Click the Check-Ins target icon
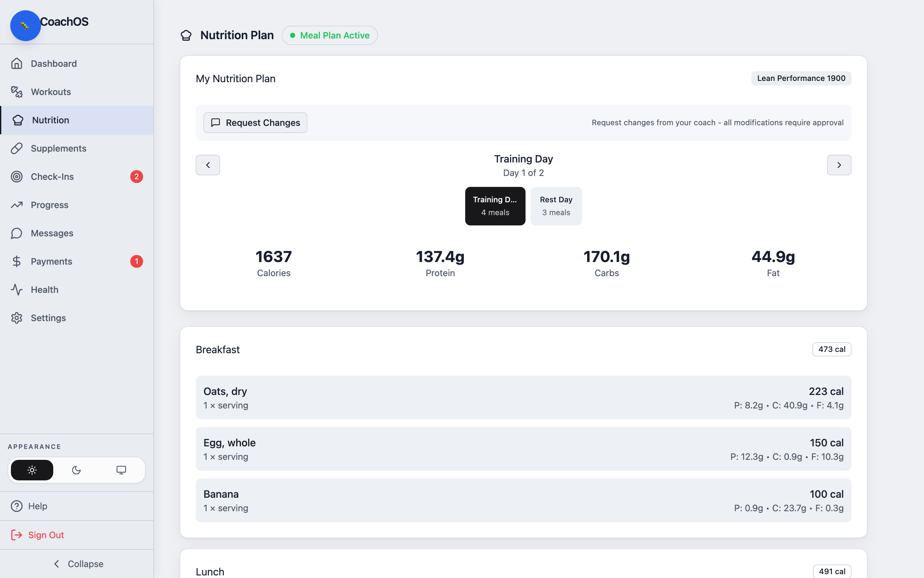924x578 pixels. coord(17,177)
